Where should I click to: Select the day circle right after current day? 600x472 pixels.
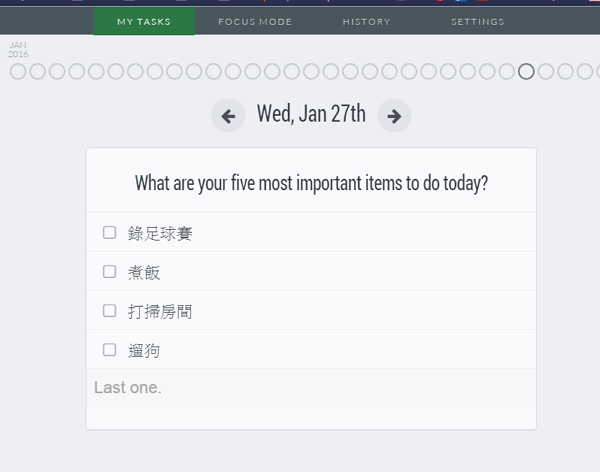tap(546, 72)
